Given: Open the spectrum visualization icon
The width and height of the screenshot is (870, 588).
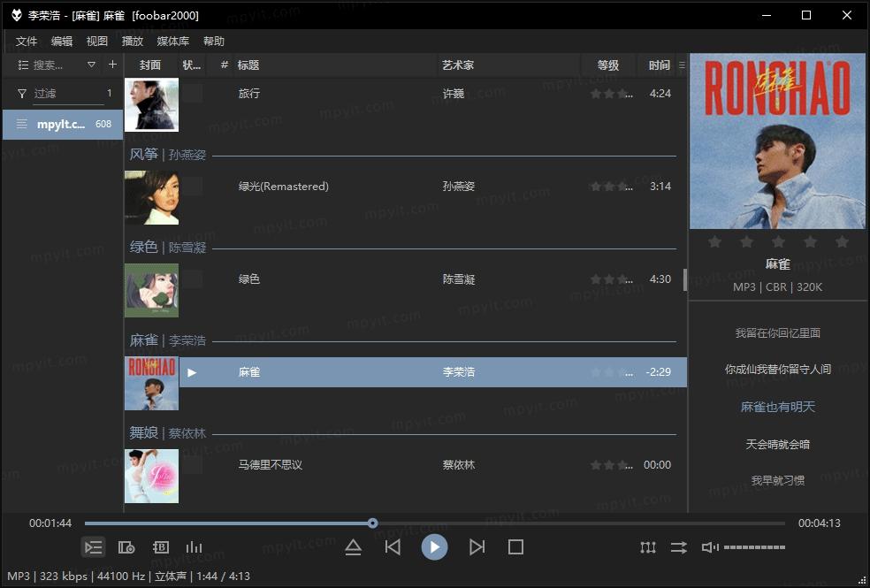Looking at the screenshot, I should 194,547.
